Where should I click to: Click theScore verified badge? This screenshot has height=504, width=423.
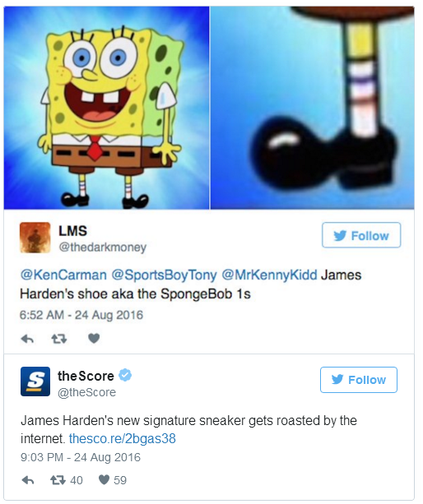pyautogui.click(x=125, y=376)
